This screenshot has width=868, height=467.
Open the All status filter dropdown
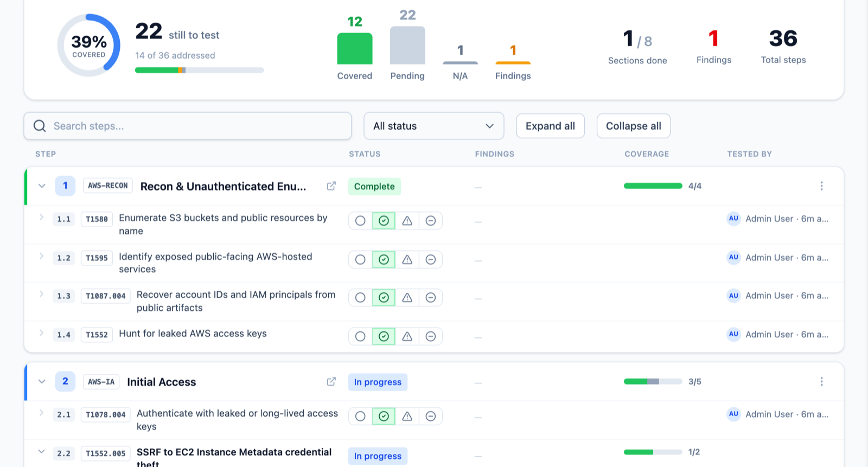433,126
